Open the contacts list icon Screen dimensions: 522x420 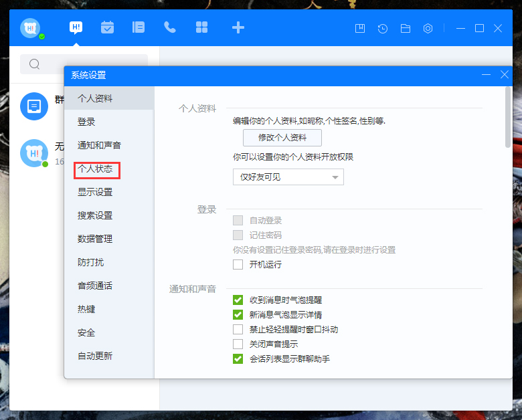pos(139,27)
